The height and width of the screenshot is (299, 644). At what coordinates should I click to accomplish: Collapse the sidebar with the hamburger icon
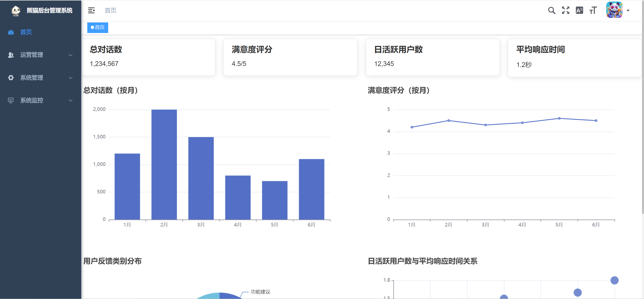tap(91, 10)
